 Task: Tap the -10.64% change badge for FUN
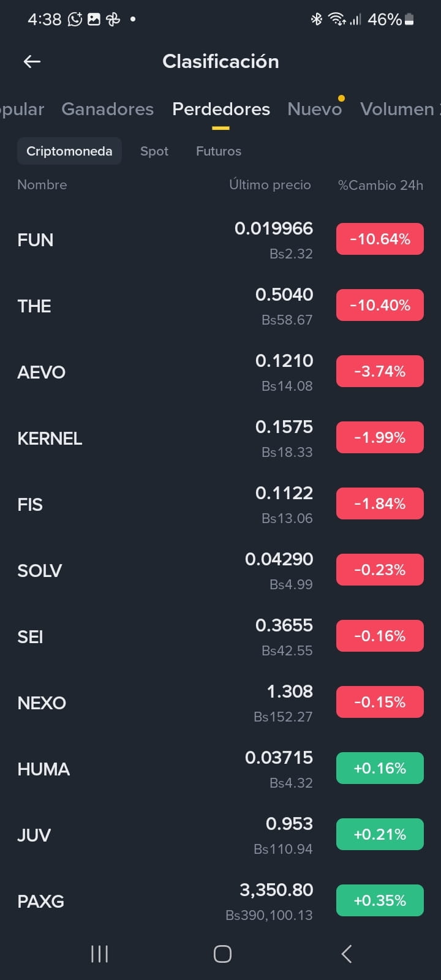[x=380, y=239]
